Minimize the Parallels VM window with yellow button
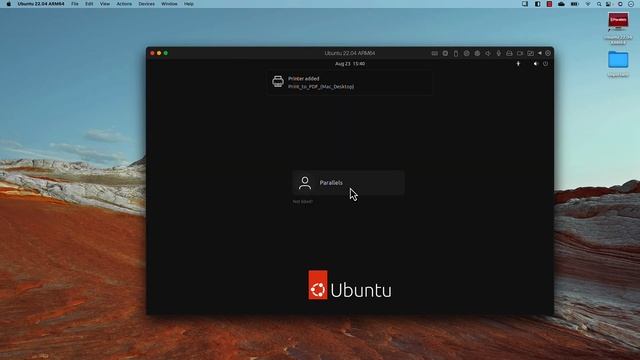Image resolution: width=640 pixels, height=360 pixels. tap(159, 53)
